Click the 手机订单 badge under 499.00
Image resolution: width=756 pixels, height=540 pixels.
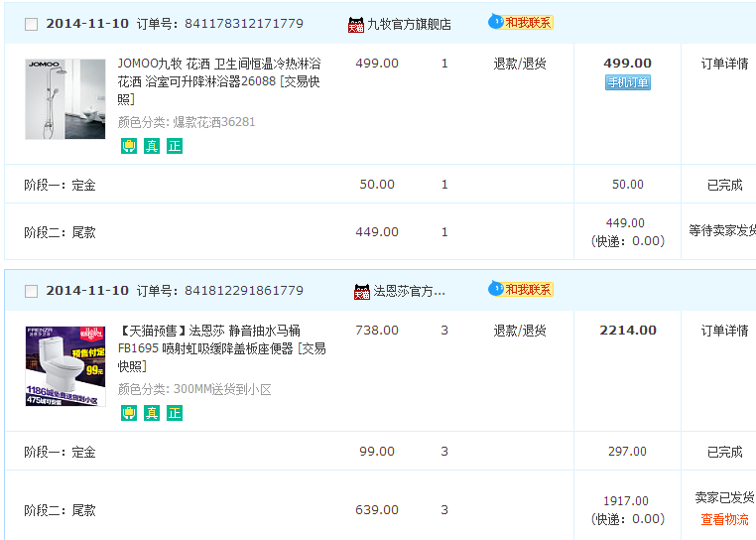click(627, 82)
